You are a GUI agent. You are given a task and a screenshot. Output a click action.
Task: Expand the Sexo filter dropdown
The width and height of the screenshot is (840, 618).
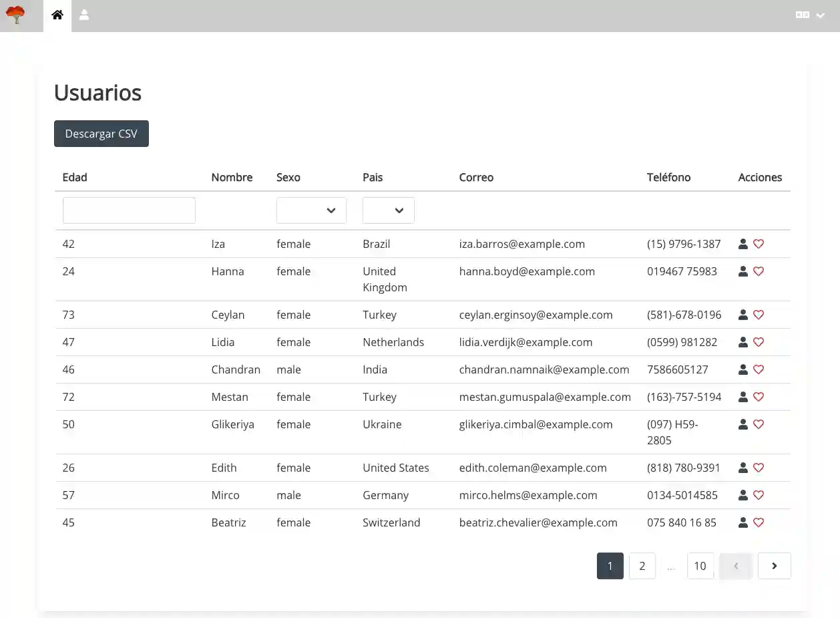311,210
